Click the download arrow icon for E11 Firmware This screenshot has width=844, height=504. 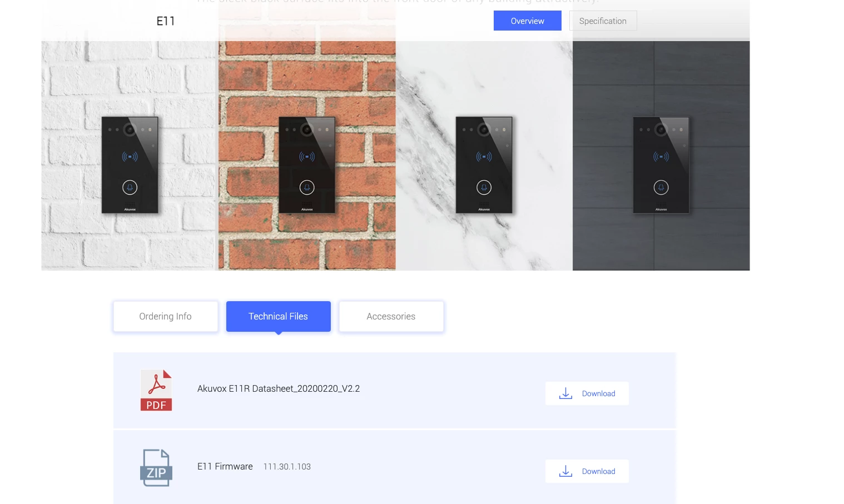565,471
